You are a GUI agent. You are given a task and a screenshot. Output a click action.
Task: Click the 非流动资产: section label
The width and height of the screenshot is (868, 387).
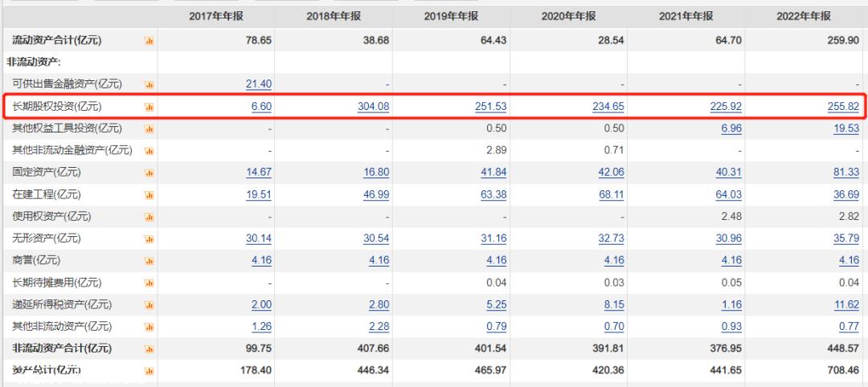click(33, 62)
